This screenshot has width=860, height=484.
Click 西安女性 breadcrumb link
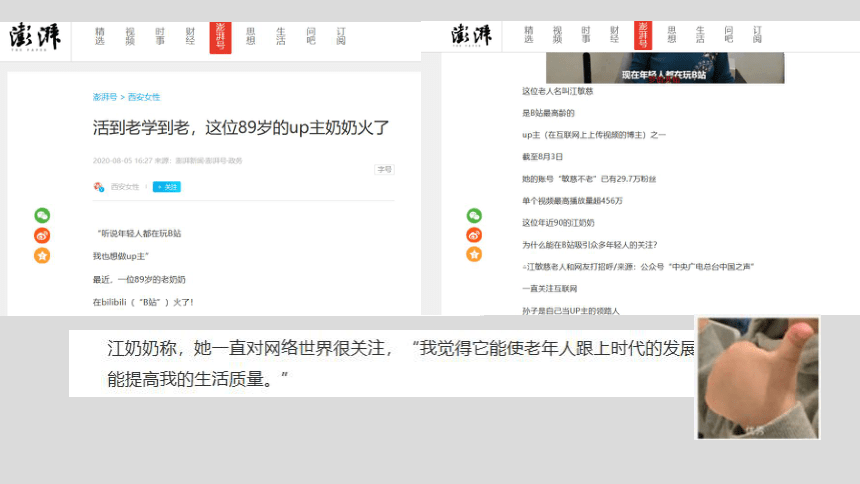(144, 97)
